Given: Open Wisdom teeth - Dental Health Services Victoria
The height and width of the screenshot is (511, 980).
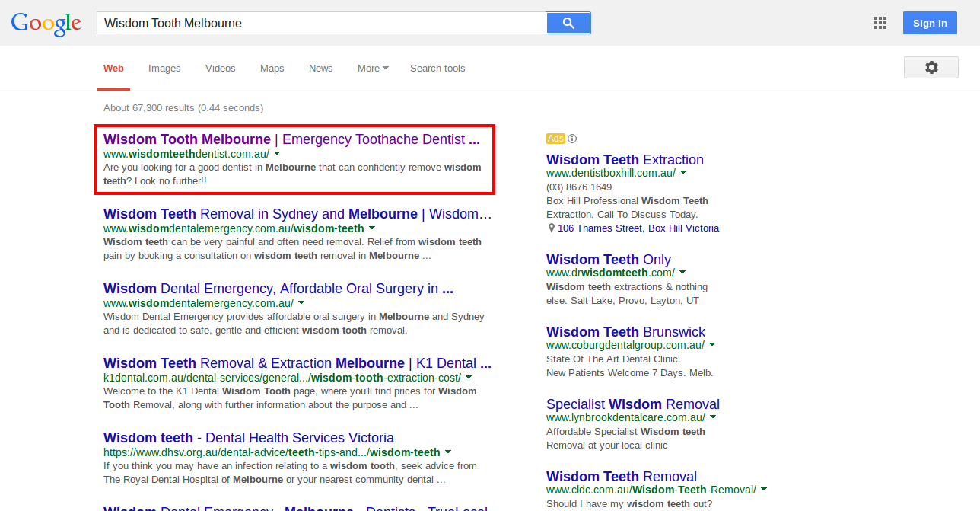Looking at the screenshot, I should click(249, 438).
